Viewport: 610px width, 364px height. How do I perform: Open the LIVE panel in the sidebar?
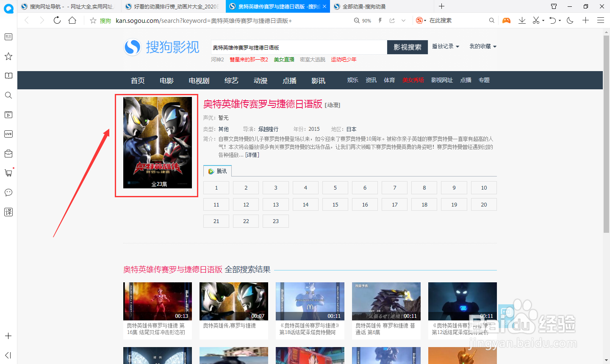[x=8, y=134]
